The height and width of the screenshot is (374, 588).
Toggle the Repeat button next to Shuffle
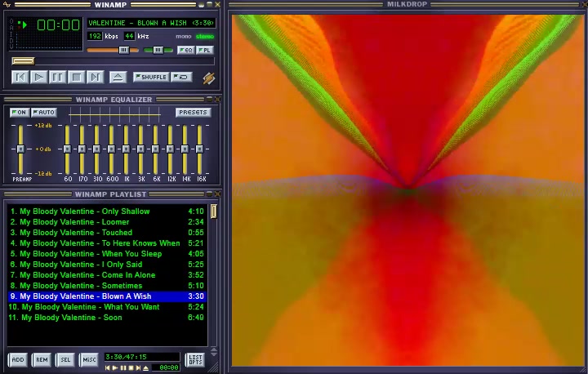click(182, 77)
